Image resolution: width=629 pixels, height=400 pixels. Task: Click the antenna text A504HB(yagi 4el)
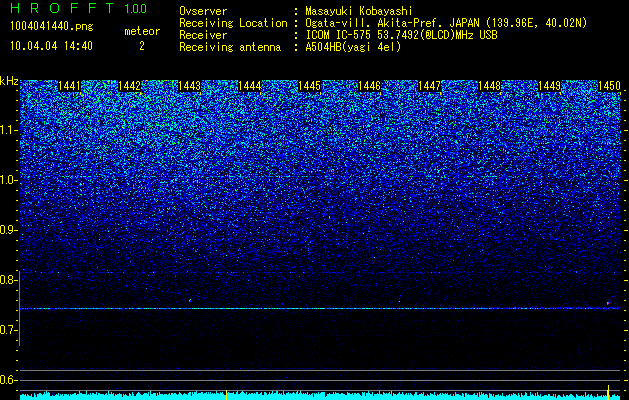pos(353,47)
